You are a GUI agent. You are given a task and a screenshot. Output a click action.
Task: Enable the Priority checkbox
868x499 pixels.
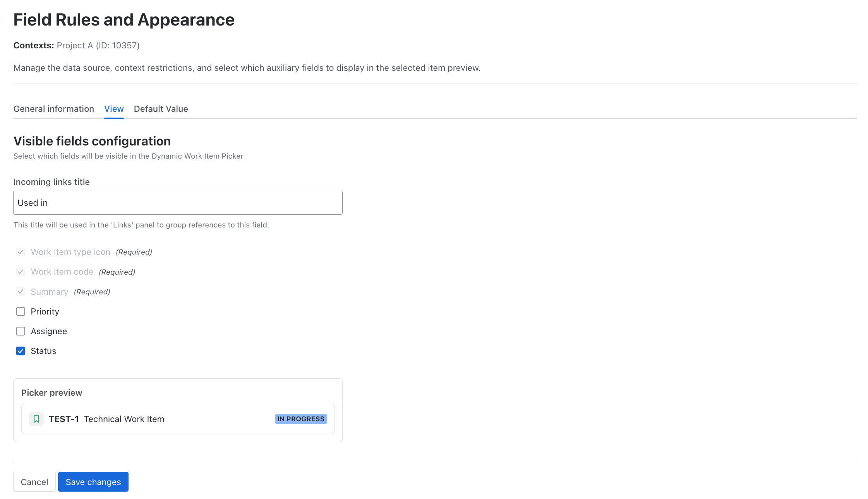(x=21, y=311)
